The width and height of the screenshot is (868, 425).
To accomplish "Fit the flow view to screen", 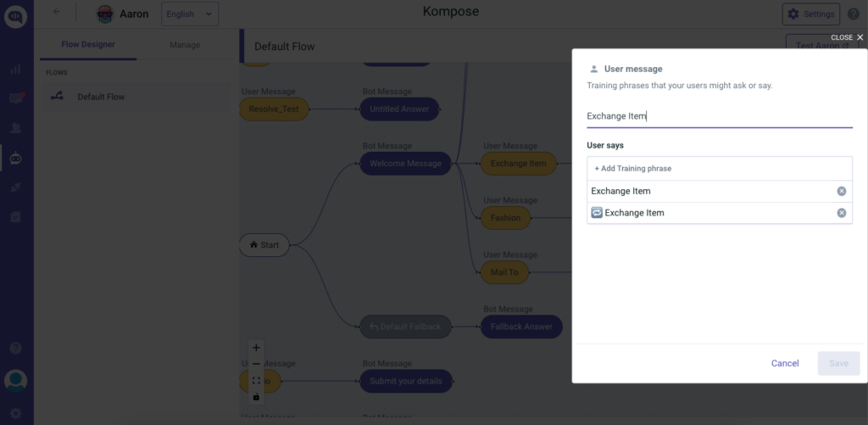I will [256, 381].
